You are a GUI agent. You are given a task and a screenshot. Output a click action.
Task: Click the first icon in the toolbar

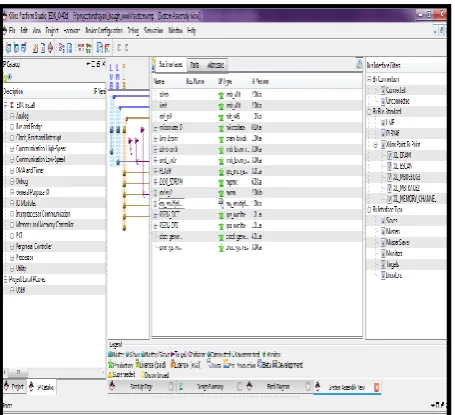point(8,48)
